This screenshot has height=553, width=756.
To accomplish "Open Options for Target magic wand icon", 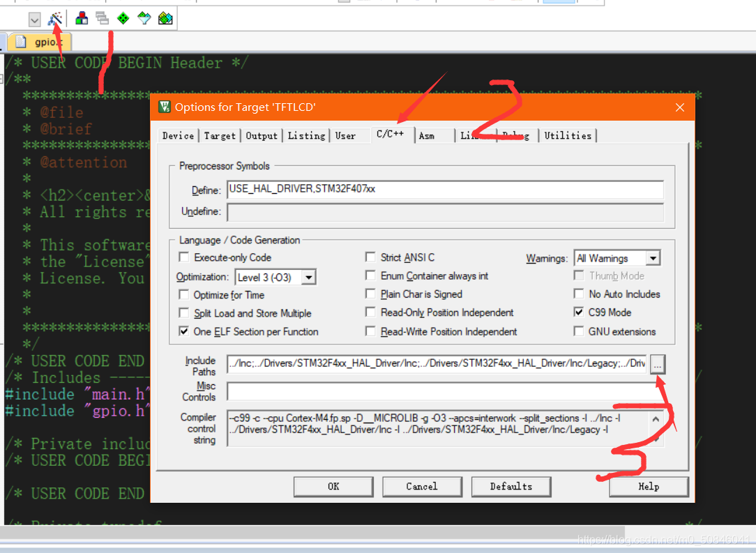I will click(55, 19).
